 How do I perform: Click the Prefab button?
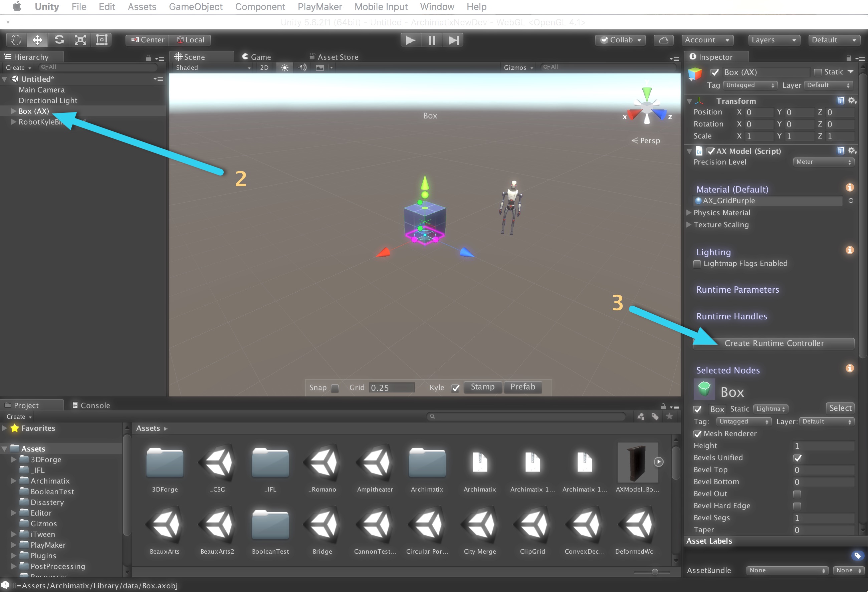tap(522, 387)
